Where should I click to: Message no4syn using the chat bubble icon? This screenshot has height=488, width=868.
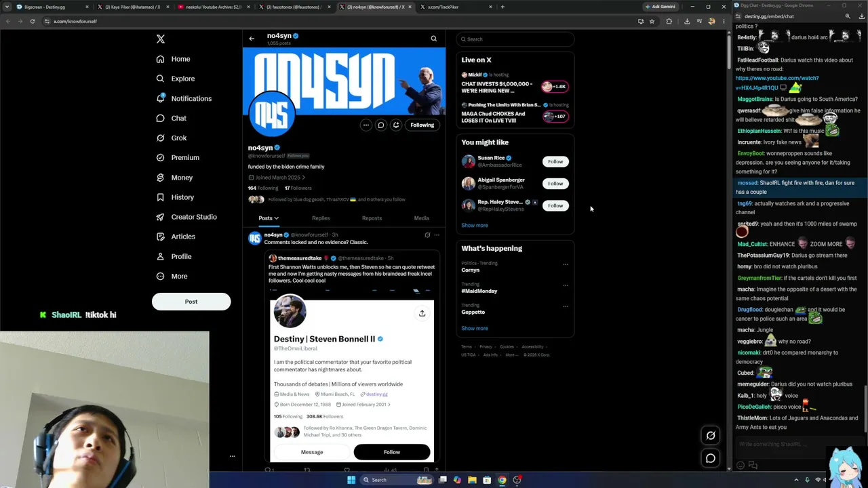pyautogui.click(x=381, y=125)
